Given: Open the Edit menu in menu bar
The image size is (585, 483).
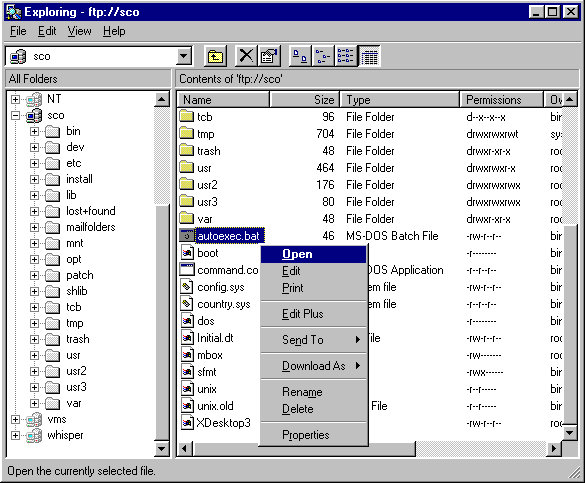Looking at the screenshot, I should click(47, 31).
